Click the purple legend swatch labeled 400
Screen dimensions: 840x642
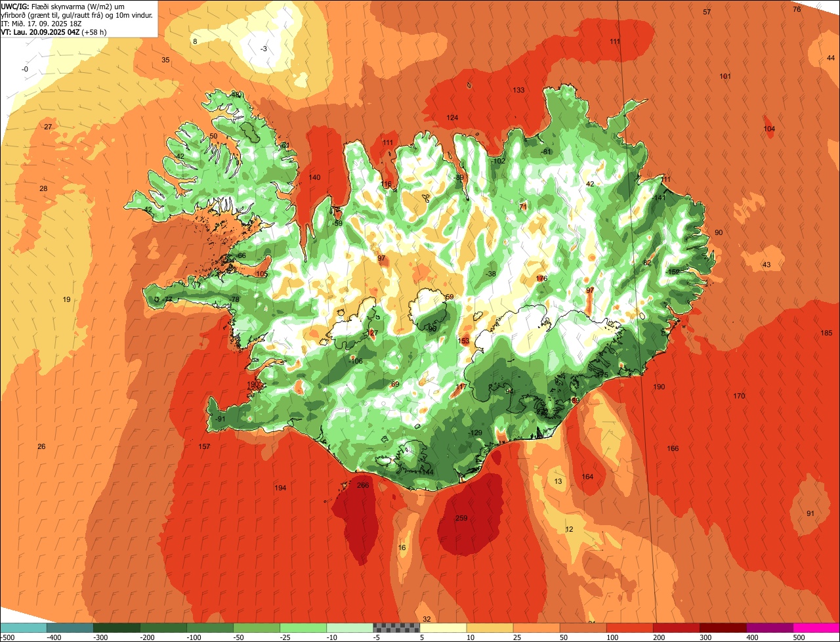pos(769,628)
